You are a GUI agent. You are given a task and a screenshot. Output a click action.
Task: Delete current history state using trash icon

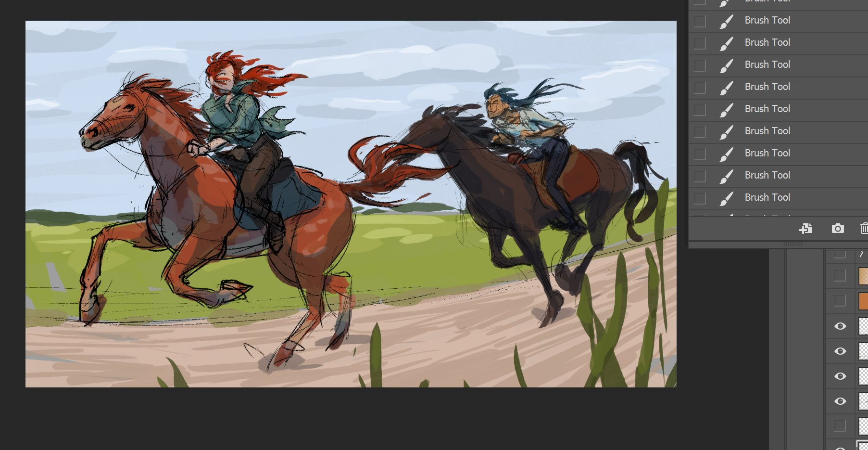coord(864,229)
